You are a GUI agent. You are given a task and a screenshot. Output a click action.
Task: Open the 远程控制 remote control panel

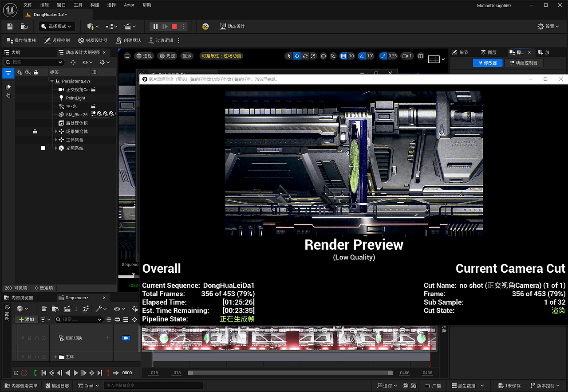pyautogui.click(x=57, y=40)
